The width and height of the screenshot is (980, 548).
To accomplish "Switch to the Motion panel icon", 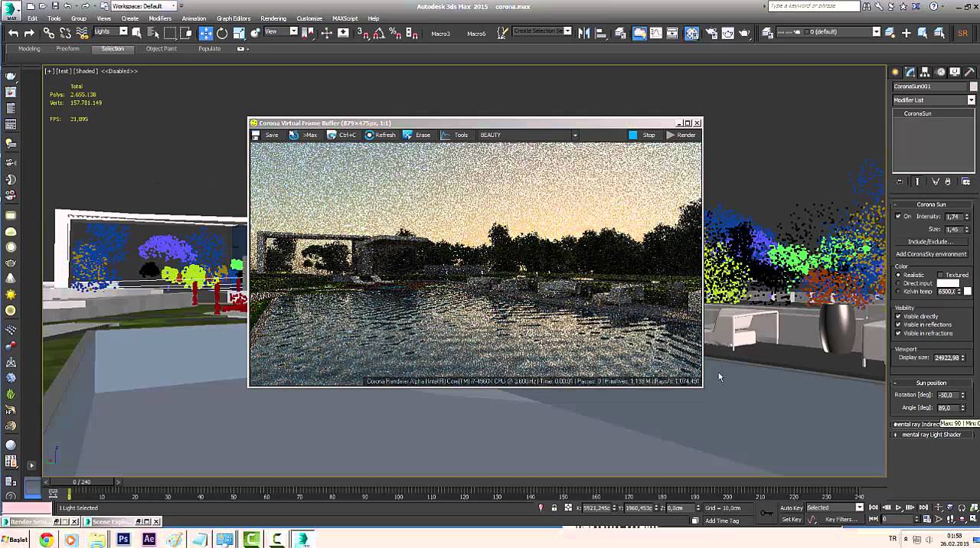I will pyautogui.click(x=940, y=72).
